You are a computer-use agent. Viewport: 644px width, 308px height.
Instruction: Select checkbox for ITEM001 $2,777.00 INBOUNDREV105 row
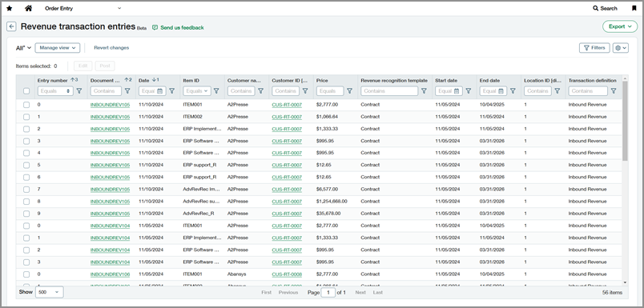pos(26,105)
